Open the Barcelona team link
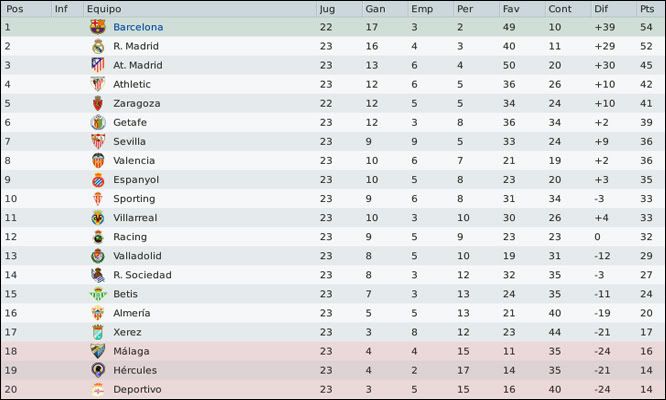The image size is (666, 400). (x=138, y=27)
